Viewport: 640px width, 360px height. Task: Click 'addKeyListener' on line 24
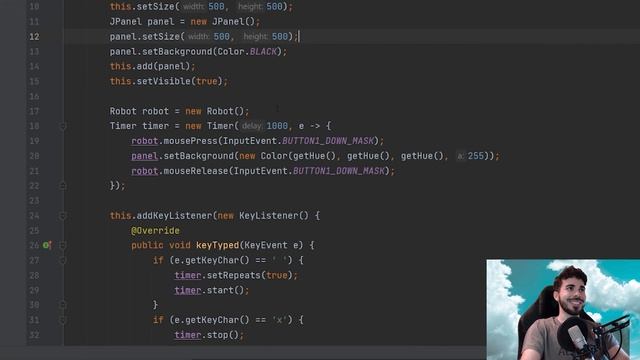[x=174, y=216]
